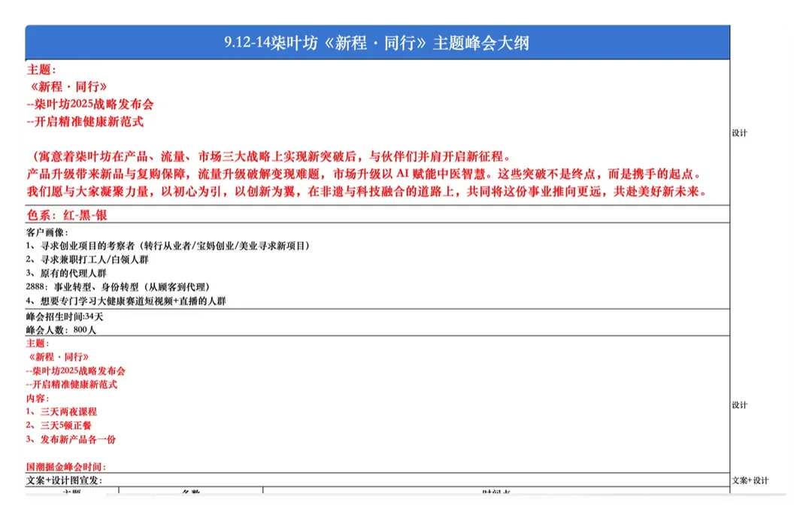Select the line '1、寻求创业项目的考察者'
The image size is (812, 521).
pyautogui.click(x=168, y=246)
